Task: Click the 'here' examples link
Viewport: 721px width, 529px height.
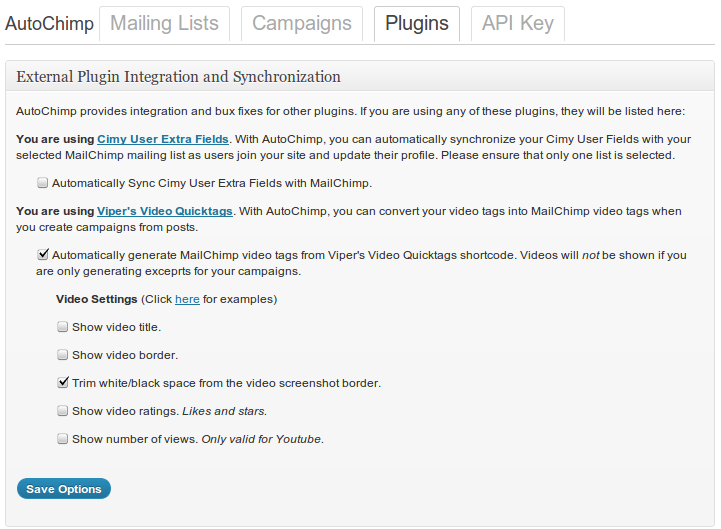Action: 187,299
